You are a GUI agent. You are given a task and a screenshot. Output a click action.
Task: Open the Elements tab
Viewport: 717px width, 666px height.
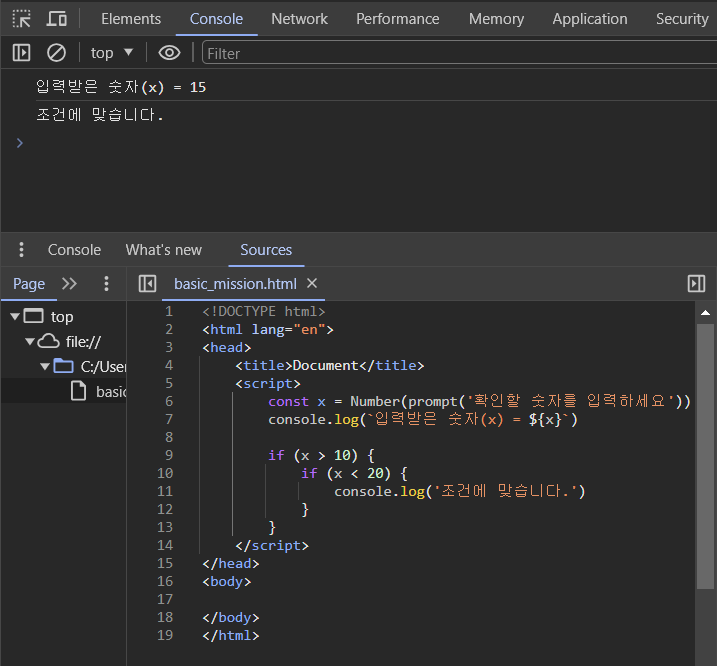[x=131, y=19]
